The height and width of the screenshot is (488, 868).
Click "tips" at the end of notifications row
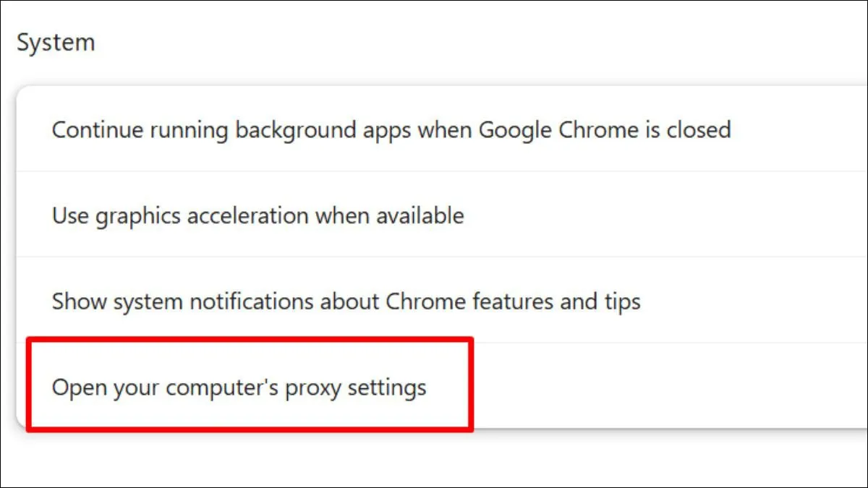(x=623, y=301)
